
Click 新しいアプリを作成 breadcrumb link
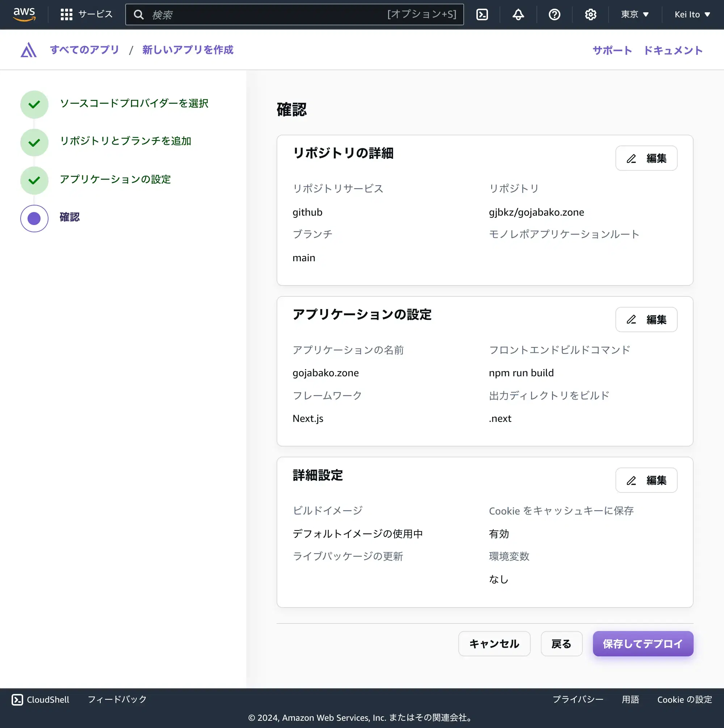point(188,50)
